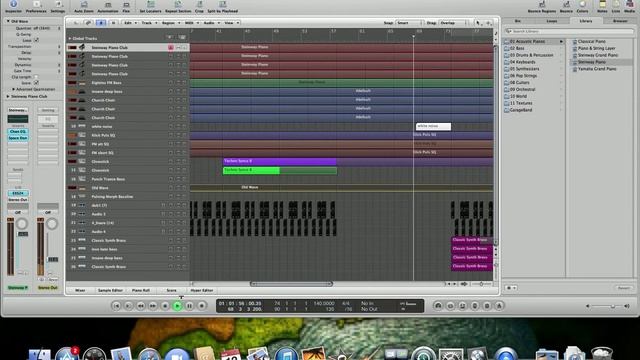The height and width of the screenshot is (360, 640).
Task: Click the Bounce toolbar icon
Action: 566,6
